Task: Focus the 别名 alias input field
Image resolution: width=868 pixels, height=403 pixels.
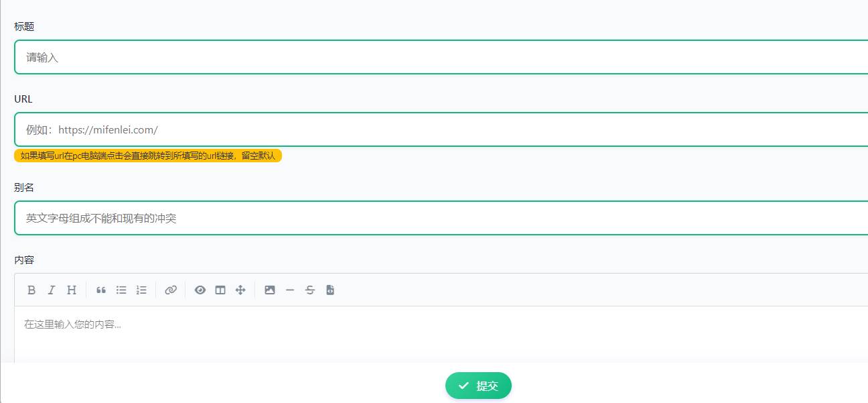Action: click(441, 218)
